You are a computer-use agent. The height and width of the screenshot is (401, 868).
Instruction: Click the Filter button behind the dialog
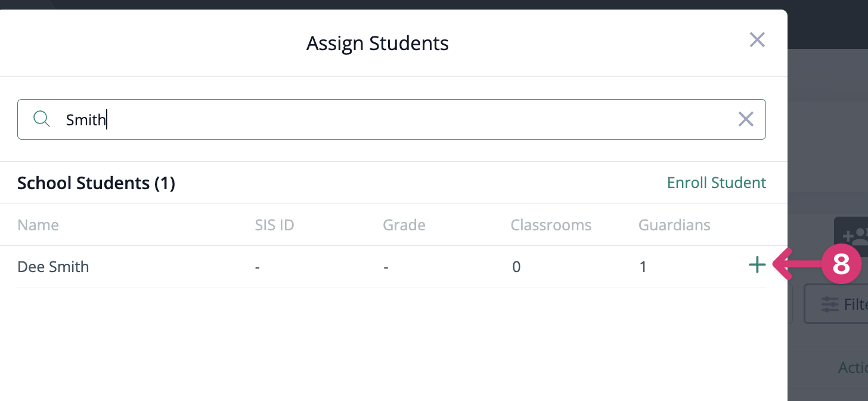click(838, 304)
